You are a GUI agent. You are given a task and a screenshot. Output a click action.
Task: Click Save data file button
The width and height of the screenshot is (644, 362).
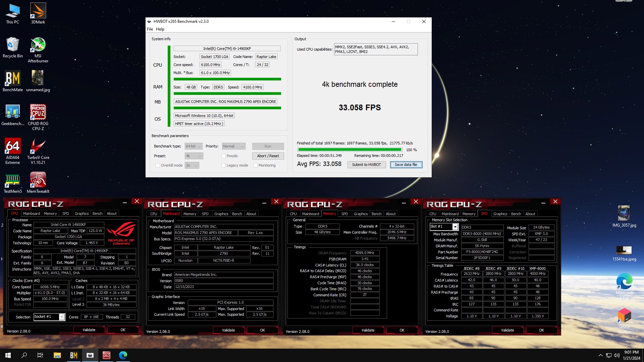click(406, 165)
